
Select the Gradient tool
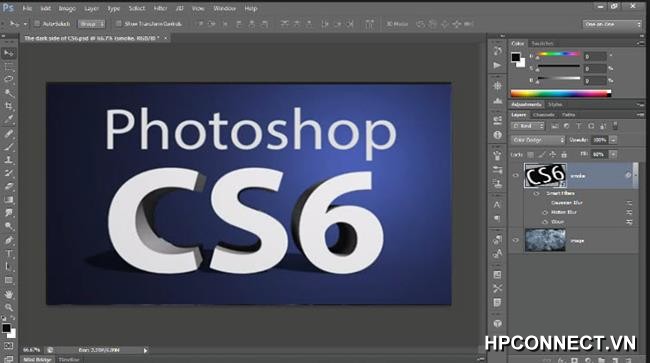coord(8,200)
